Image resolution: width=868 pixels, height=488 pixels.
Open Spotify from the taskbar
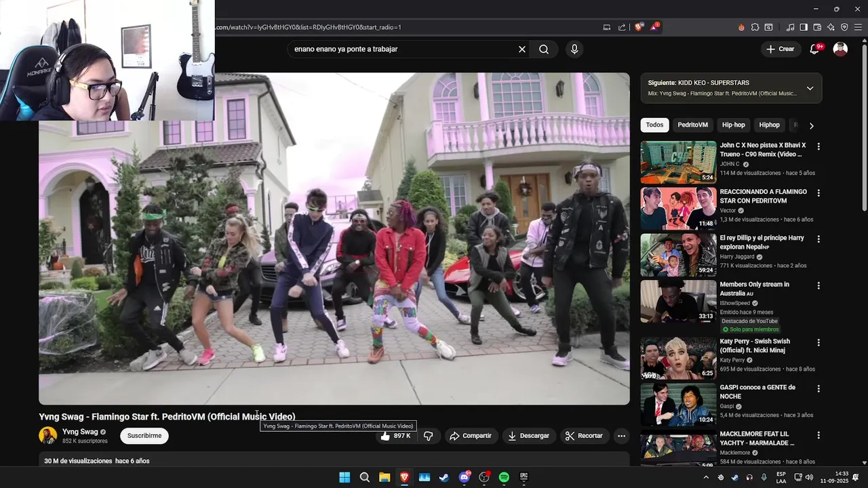504,477
